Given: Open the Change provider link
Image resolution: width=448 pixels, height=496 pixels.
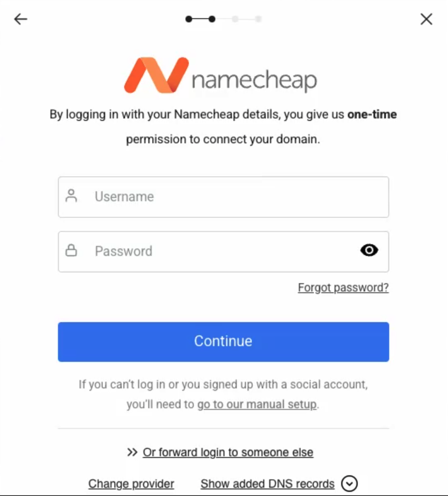Looking at the screenshot, I should pyautogui.click(x=131, y=484).
